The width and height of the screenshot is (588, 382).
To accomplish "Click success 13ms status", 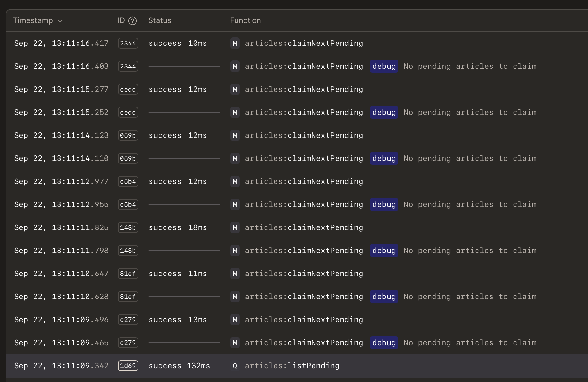I will coord(178,320).
